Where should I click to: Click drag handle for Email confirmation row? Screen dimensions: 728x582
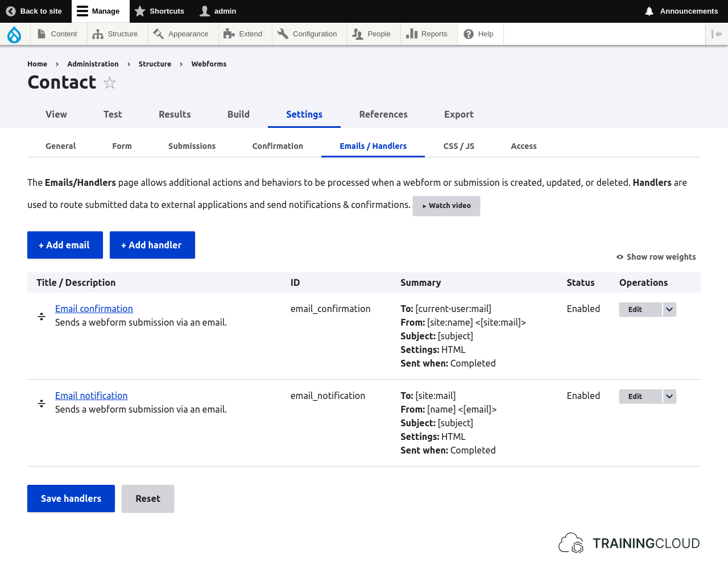[x=42, y=317]
